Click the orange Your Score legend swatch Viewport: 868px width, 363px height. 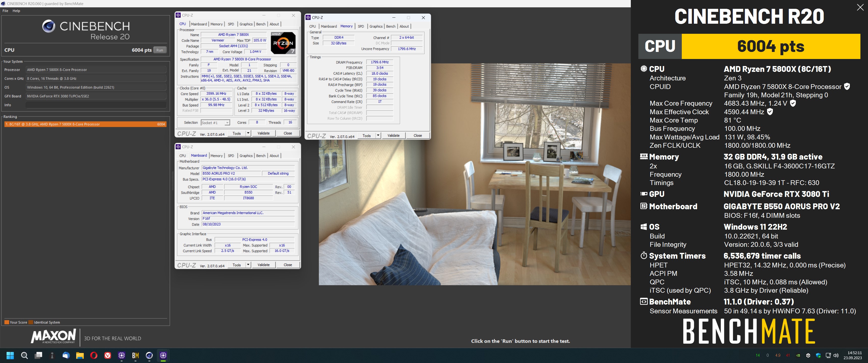(6, 322)
